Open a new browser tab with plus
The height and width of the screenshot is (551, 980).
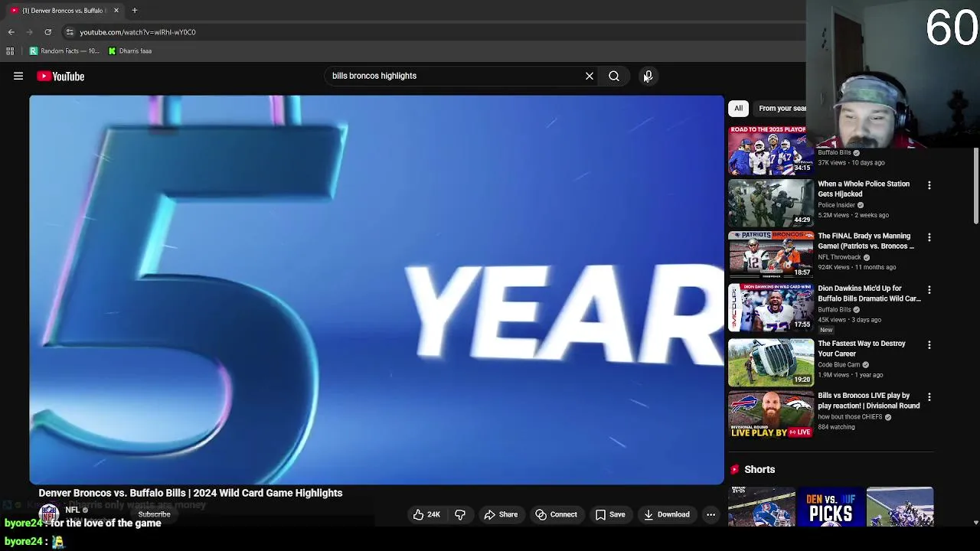134,11
